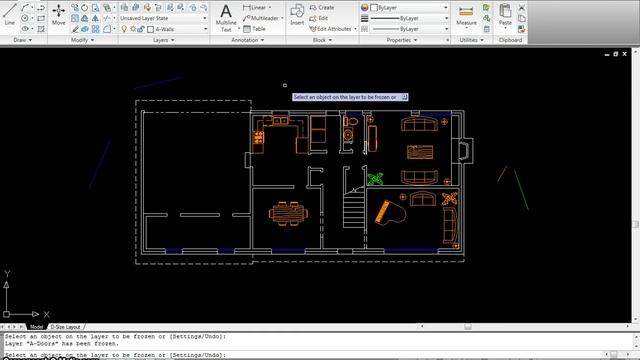Click the A-Walls layer color swatch
640x360 pixels.
pyautogui.click(x=151, y=29)
